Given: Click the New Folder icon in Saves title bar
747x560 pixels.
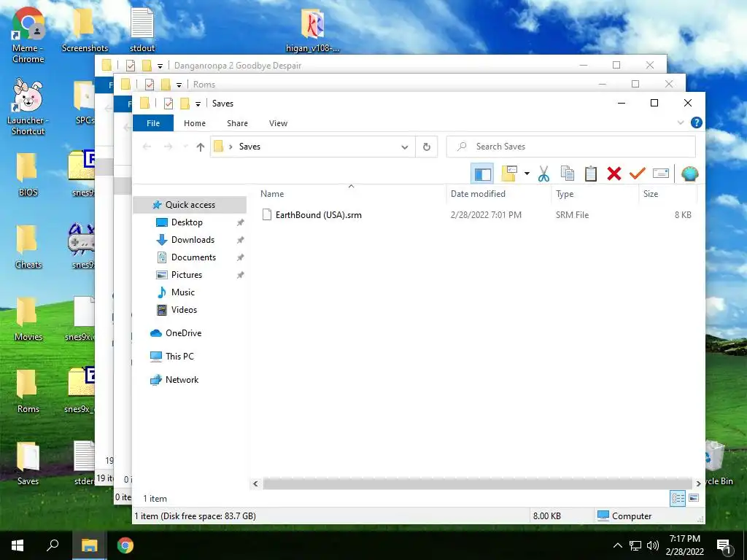Looking at the screenshot, I should (x=185, y=104).
